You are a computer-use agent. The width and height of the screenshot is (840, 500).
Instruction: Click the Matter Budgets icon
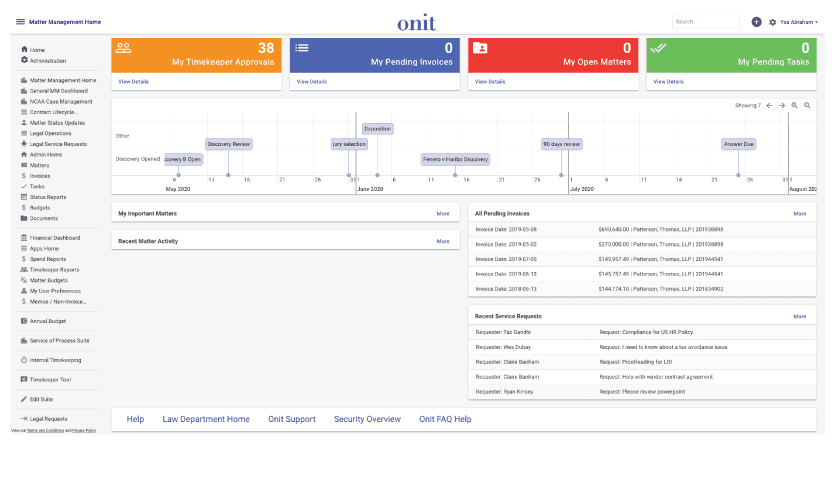point(24,280)
